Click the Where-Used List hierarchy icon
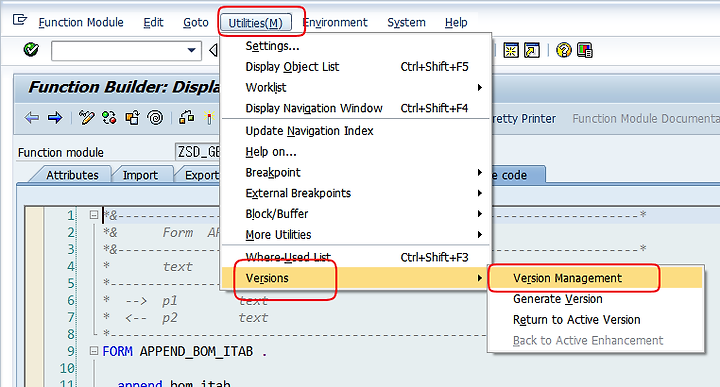 (x=186, y=118)
